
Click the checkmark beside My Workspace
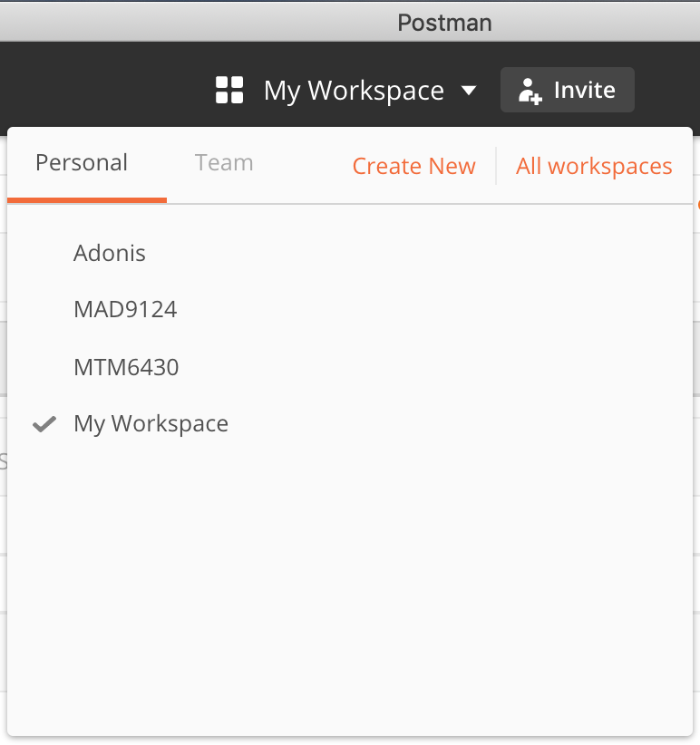click(x=44, y=424)
